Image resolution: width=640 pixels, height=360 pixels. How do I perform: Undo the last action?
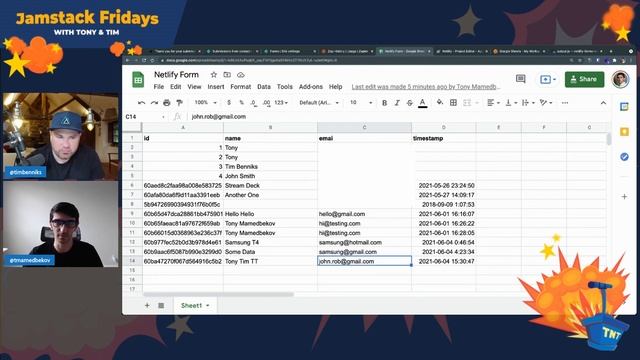click(x=141, y=103)
